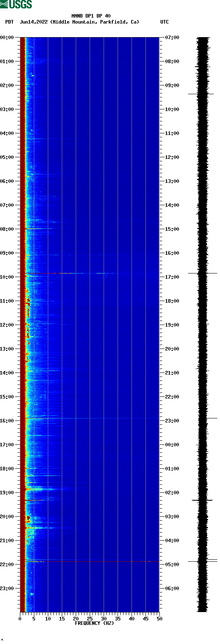Click the 23:00 PDT time label

click(7, 589)
